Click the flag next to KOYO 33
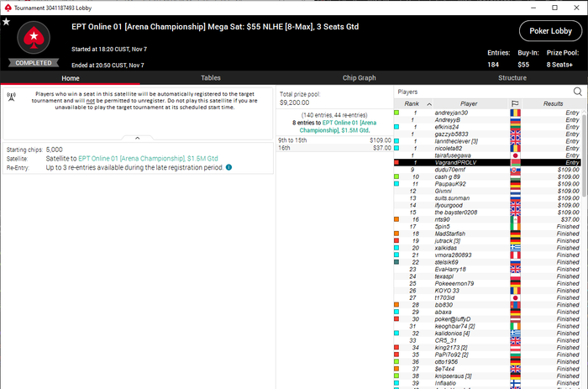The height and width of the screenshot is (389, 588). pyautogui.click(x=515, y=291)
